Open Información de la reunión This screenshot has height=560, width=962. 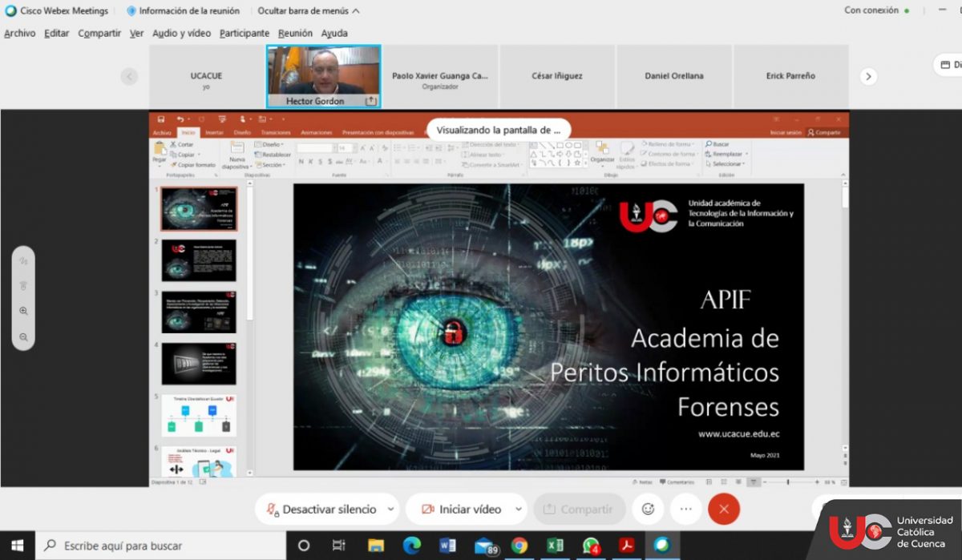[x=183, y=11]
